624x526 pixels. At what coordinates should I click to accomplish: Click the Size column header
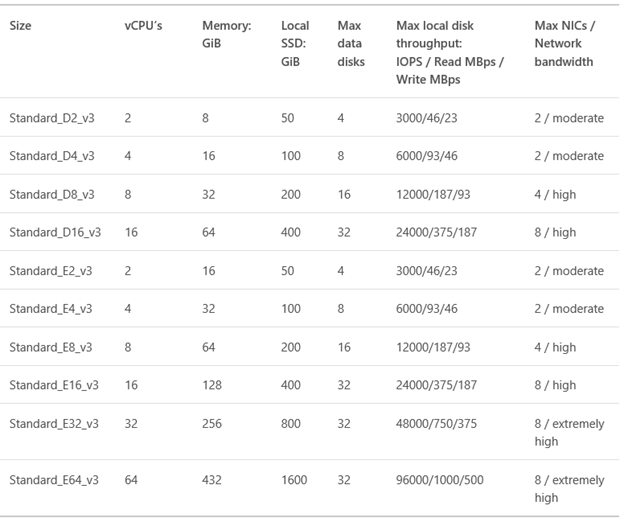(20, 26)
